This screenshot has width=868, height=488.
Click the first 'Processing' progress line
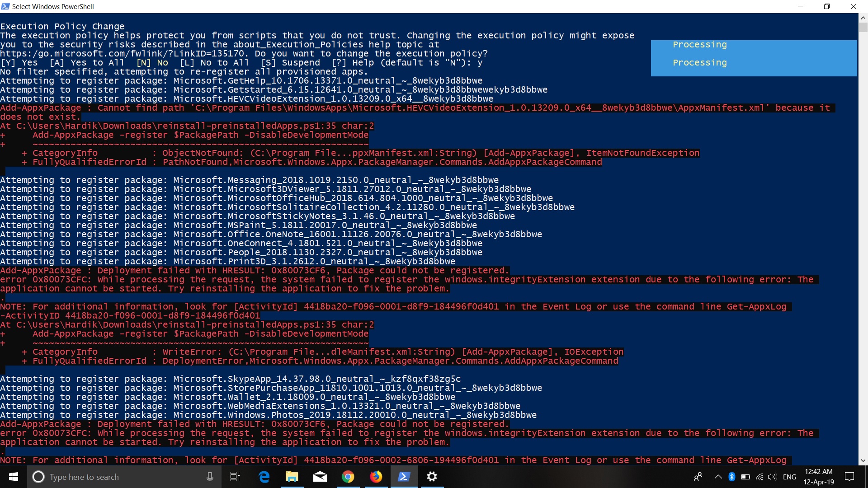pos(700,44)
